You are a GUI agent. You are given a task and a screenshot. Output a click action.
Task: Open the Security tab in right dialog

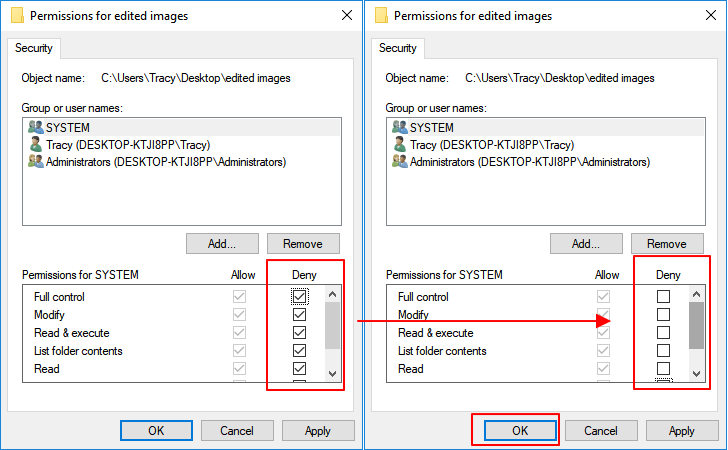[398, 48]
